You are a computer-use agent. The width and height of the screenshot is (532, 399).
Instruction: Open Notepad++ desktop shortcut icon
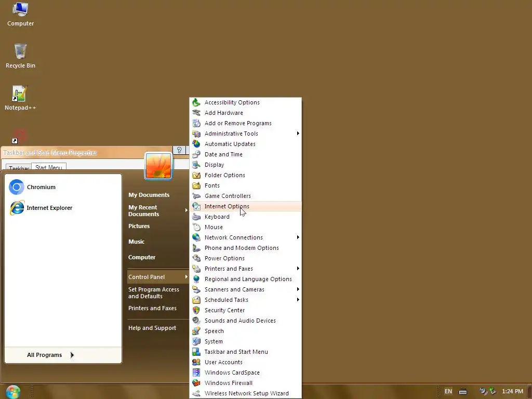point(19,94)
